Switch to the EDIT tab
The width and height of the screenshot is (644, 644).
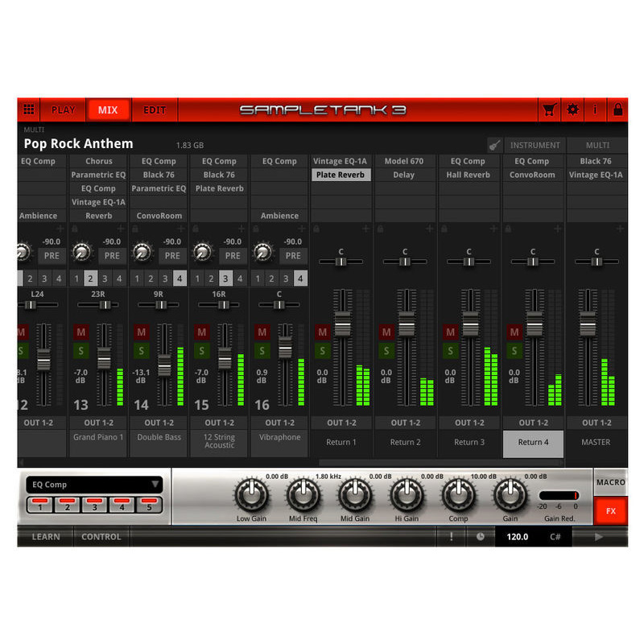click(x=155, y=109)
